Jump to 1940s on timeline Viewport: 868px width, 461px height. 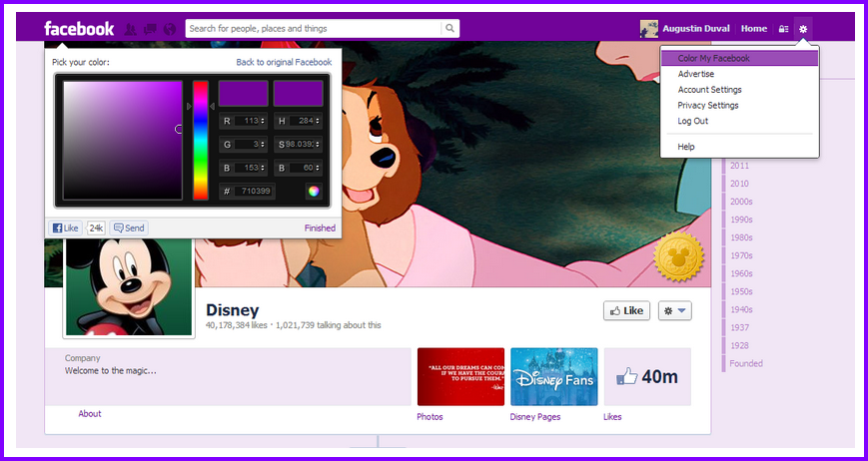click(x=741, y=309)
